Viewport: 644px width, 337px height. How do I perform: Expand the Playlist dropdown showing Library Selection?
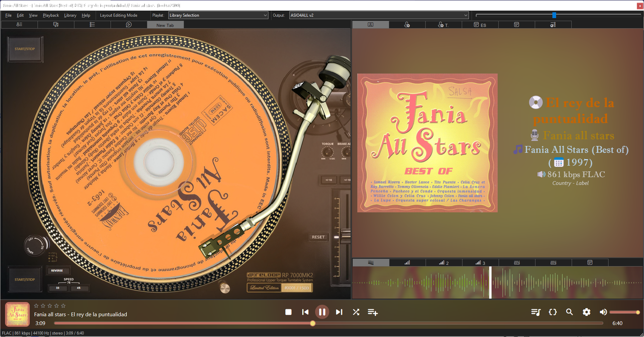(218, 15)
